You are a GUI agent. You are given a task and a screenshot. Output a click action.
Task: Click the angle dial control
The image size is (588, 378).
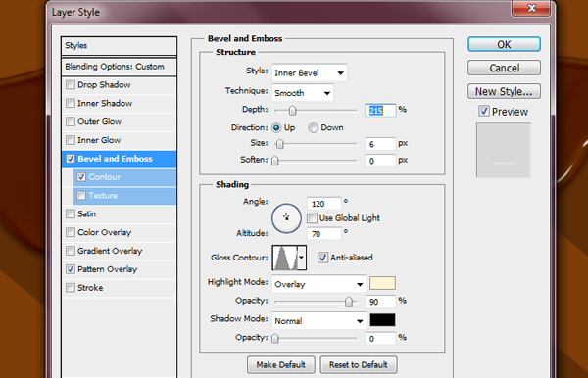(x=286, y=218)
